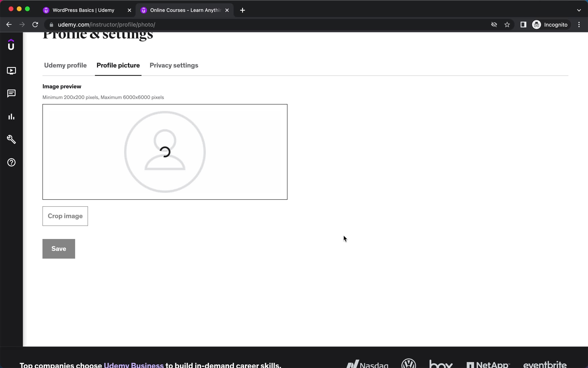Image resolution: width=588 pixels, height=368 pixels.
Task: Open Chrome three-dot menu
Action: point(579,25)
